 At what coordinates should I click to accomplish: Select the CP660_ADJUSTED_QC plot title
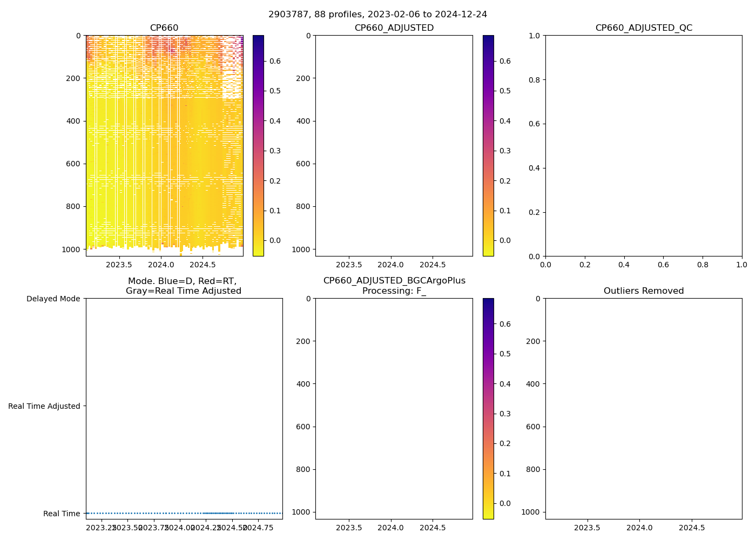(x=644, y=28)
